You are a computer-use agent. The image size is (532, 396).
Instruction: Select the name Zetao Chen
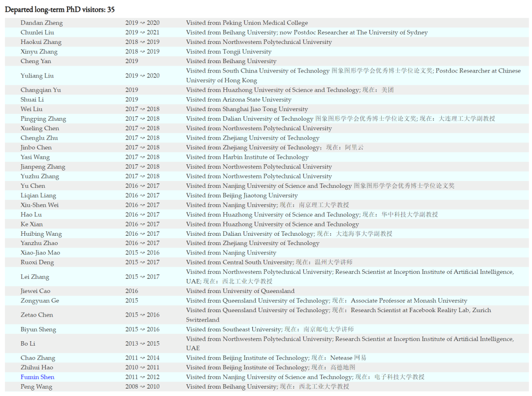click(36, 315)
